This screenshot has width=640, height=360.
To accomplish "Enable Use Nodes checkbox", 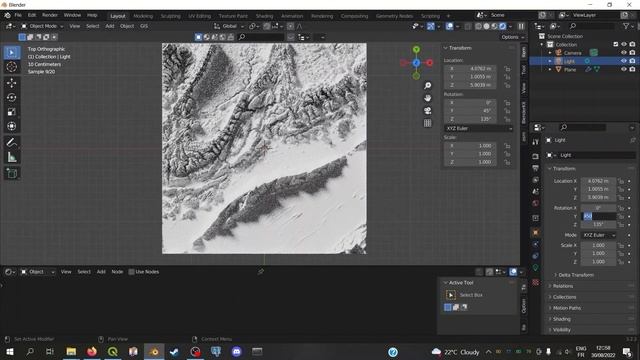I will [131, 272].
